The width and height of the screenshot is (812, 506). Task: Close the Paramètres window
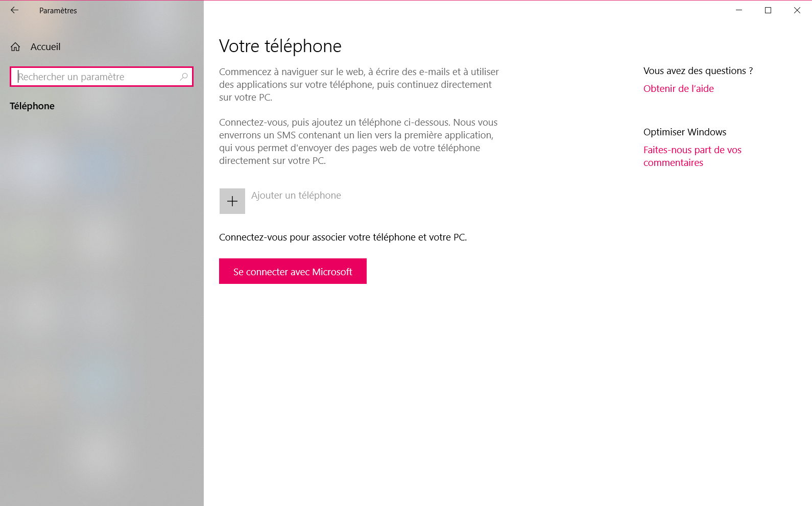[x=797, y=10]
